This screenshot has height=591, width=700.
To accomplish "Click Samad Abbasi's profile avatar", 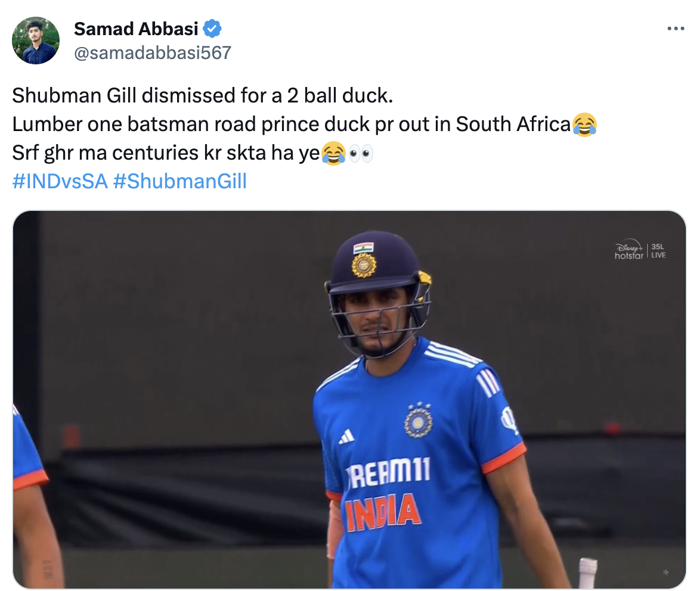I will pyautogui.click(x=36, y=41).
